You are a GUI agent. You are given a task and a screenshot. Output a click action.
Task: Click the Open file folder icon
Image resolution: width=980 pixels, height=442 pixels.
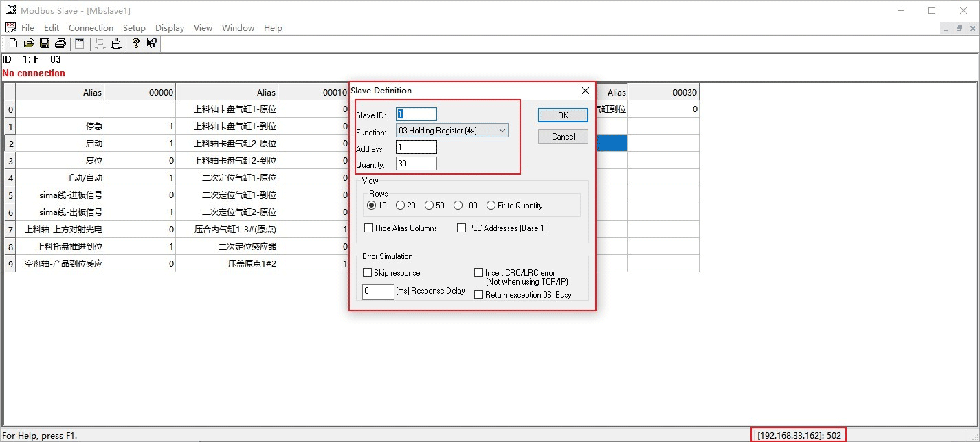pyautogui.click(x=29, y=43)
